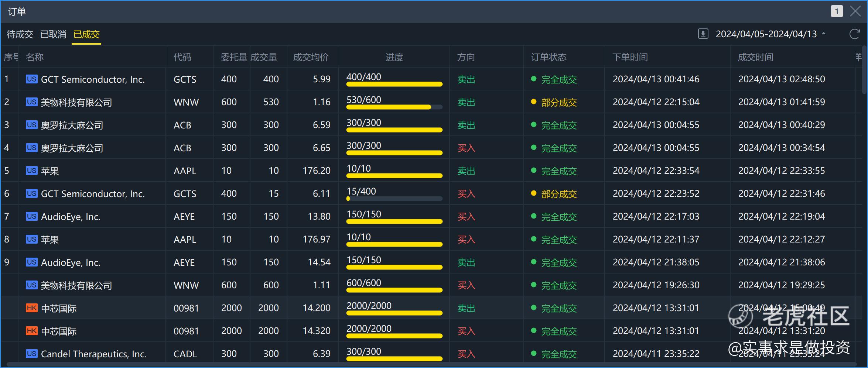This screenshot has width=868, height=368.
Task: Click ticker code GCTS in row 6
Action: pos(185,194)
